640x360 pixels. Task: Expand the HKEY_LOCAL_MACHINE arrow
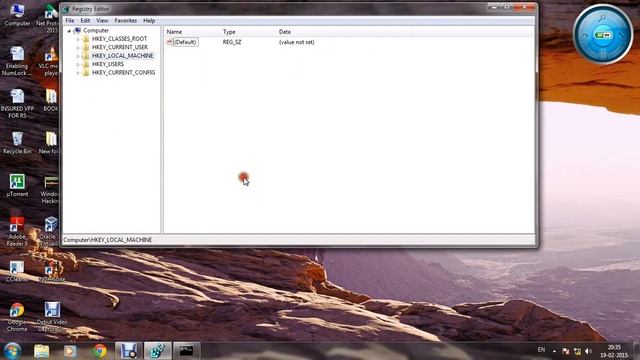[x=78, y=56]
